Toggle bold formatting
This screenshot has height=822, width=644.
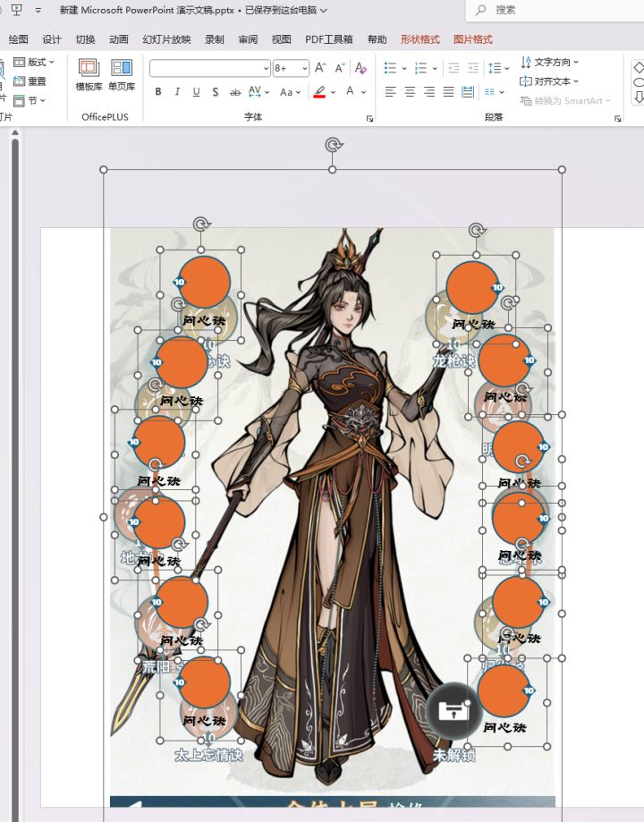click(x=158, y=91)
